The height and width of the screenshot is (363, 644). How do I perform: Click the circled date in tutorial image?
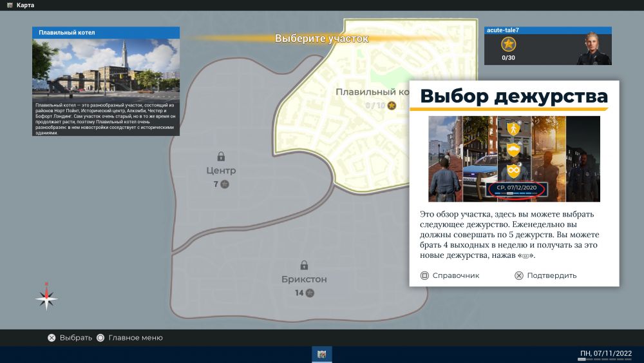click(x=518, y=188)
